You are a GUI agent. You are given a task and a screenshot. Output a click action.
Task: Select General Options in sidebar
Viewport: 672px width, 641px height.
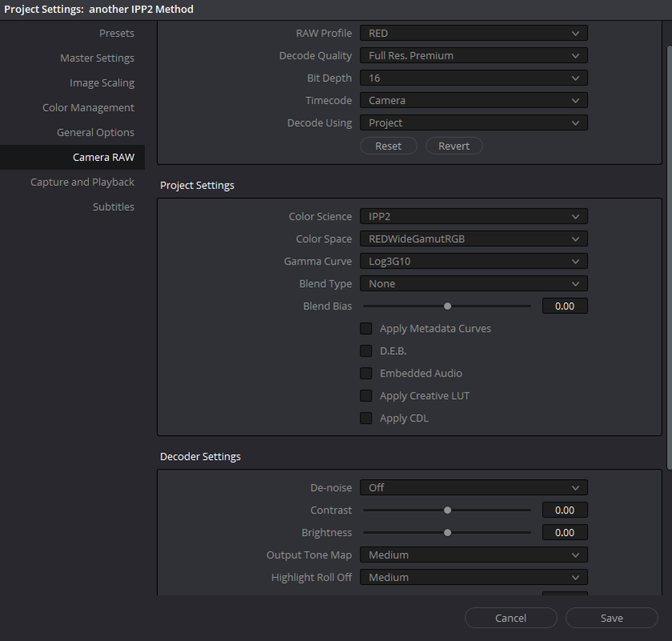pyautogui.click(x=95, y=132)
